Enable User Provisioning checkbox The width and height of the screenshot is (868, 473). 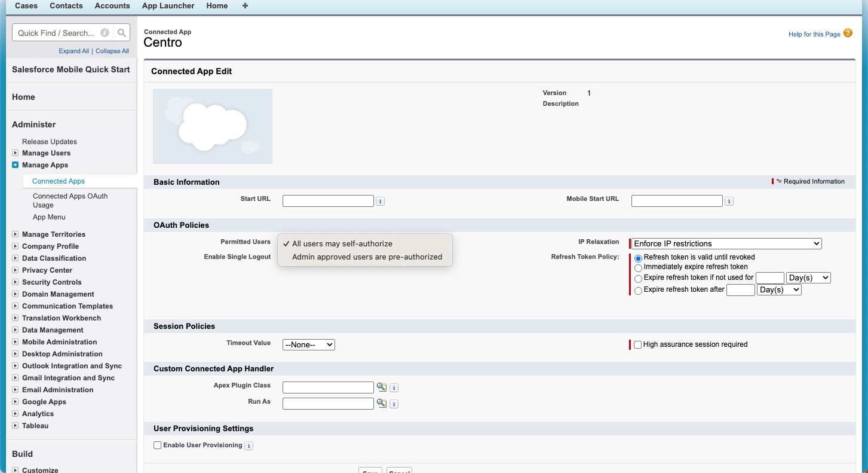coord(158,445)
